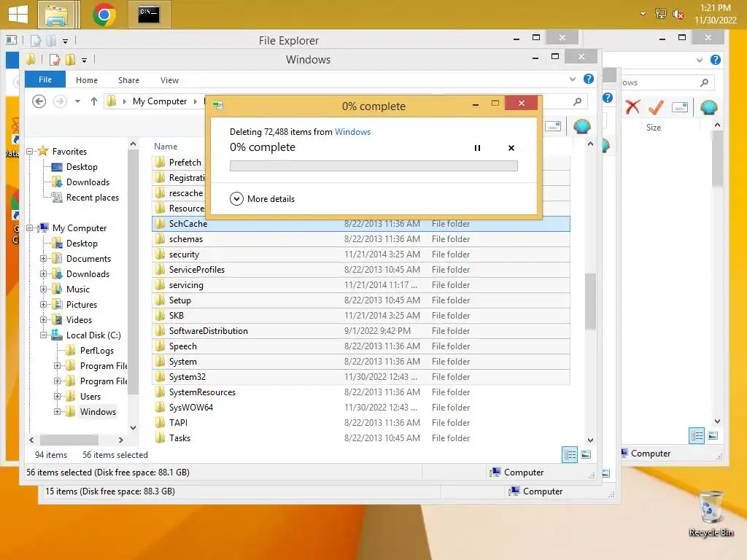Open the File tab in Windows window
The image size is (747, 560).
[x=45, y=79]
